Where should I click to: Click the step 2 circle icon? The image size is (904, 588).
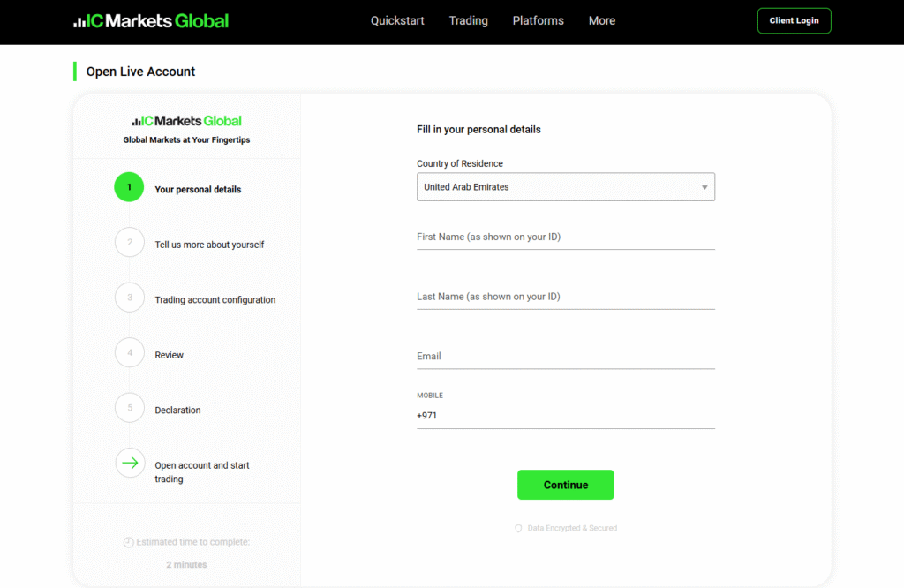tap(130, 243)
